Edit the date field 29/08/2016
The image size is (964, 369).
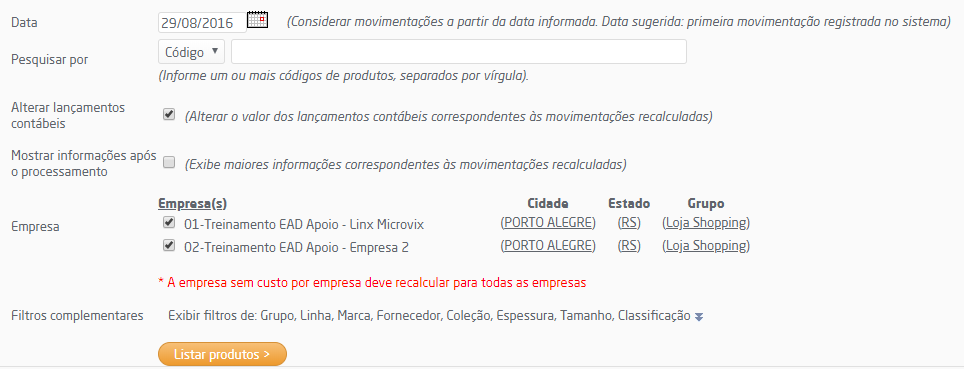pos(202,23)
